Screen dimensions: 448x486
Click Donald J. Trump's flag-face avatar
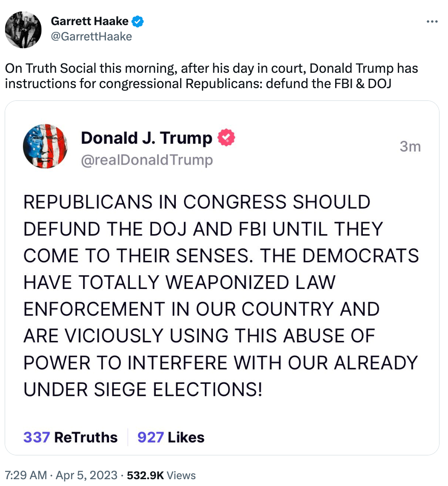pyautogui.click(x=45, y=146)
